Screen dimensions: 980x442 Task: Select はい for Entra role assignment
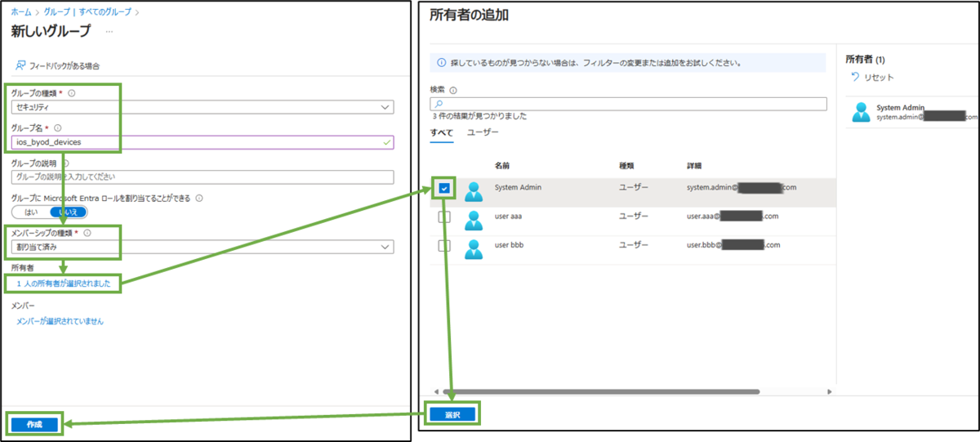31,212
